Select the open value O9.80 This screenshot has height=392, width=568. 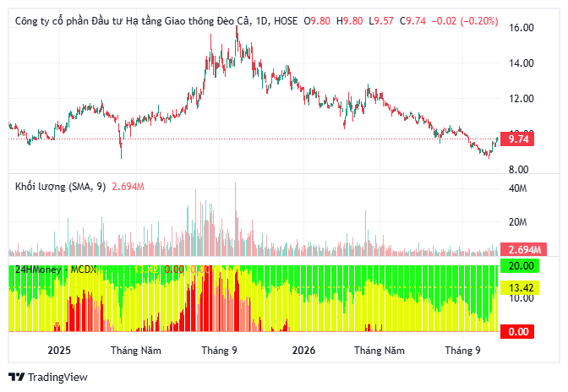[317, 21]
